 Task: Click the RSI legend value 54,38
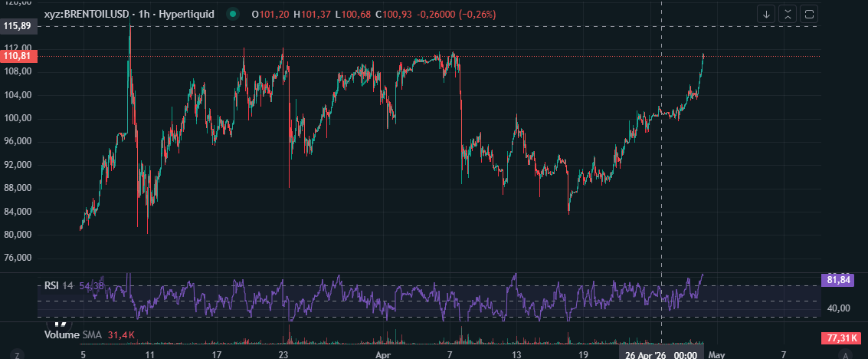[x=91, y=286]
